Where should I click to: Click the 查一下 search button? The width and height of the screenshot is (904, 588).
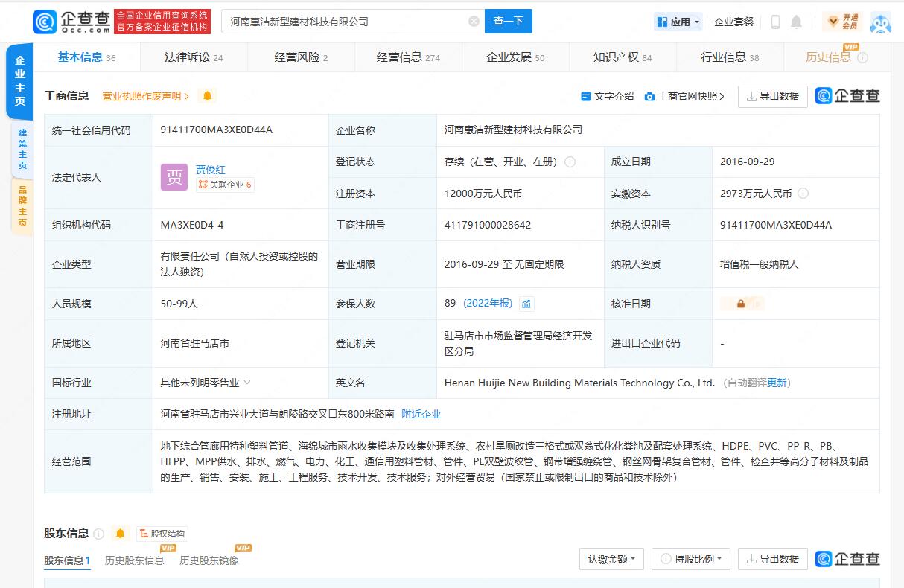tap(509, 22)
